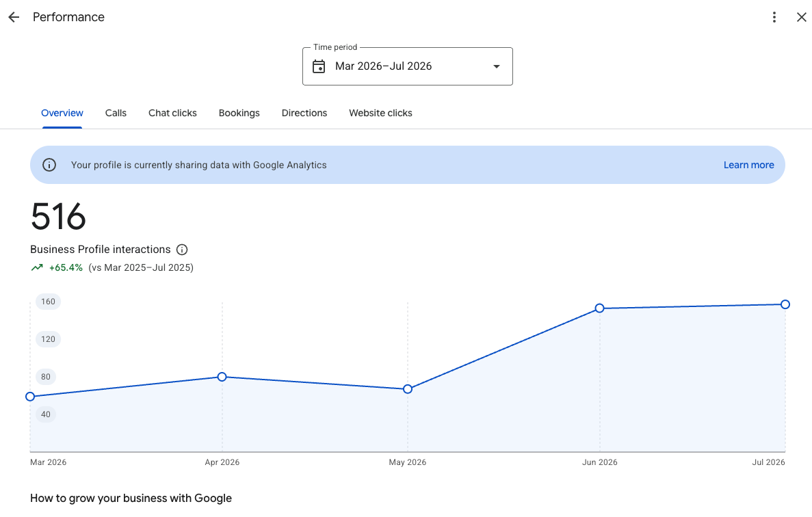Select the May 2026 data point on chart
812x517 pixels.
(x=408, y=388)
